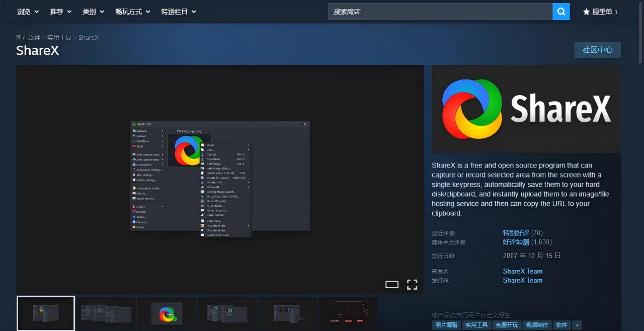Image resolution: width=644 pixels, height=331 pixels.
Task: Select the 视频制作 tag
Action: (537, 325)
